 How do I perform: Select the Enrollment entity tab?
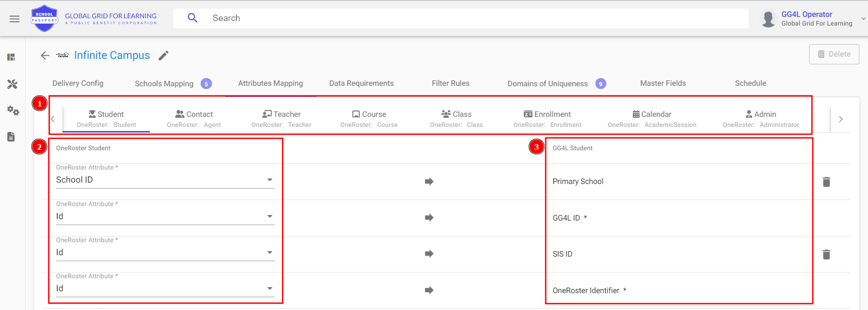pyautogui.click(x=547, y=119)
